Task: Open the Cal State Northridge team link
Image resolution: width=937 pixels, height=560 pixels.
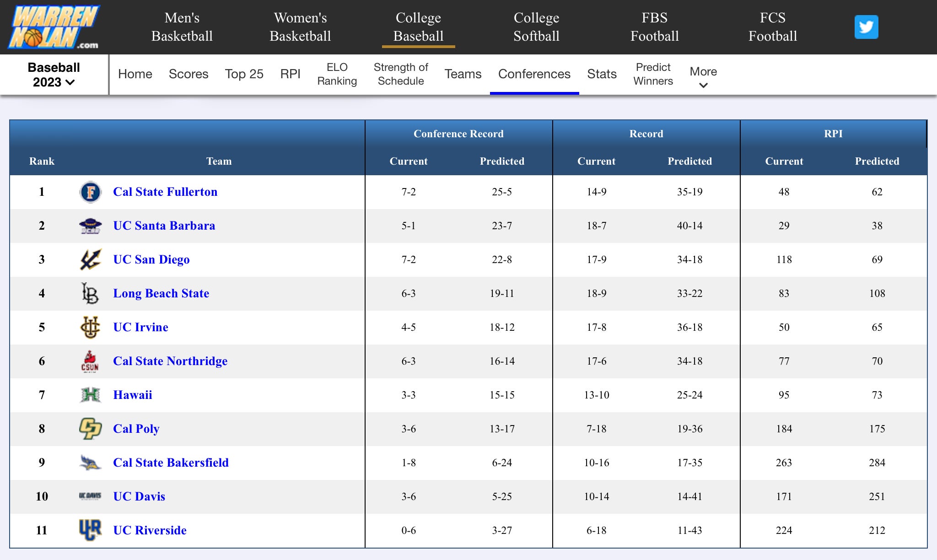Action: (x=170, y=361)
